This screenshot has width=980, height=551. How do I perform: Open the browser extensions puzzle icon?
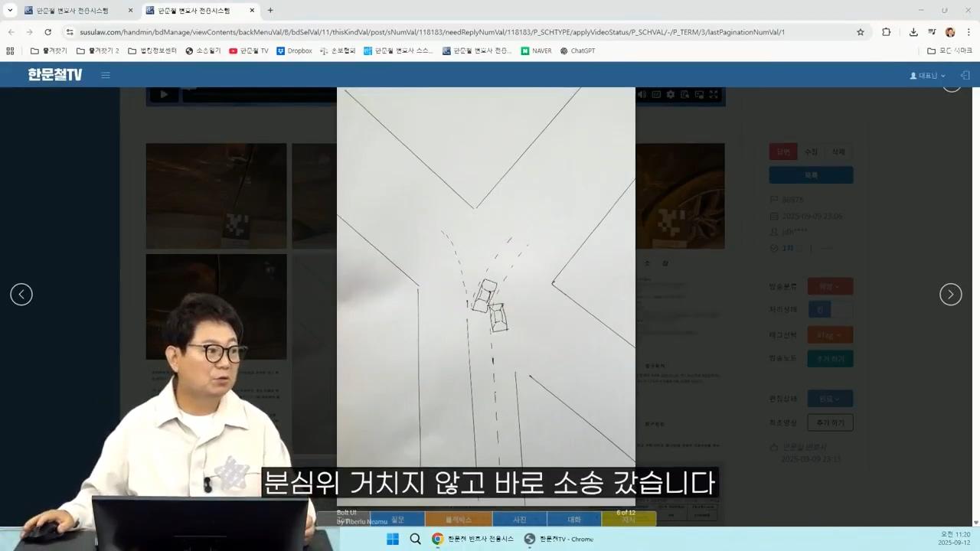pyautogui.click(x=887, y=32)
